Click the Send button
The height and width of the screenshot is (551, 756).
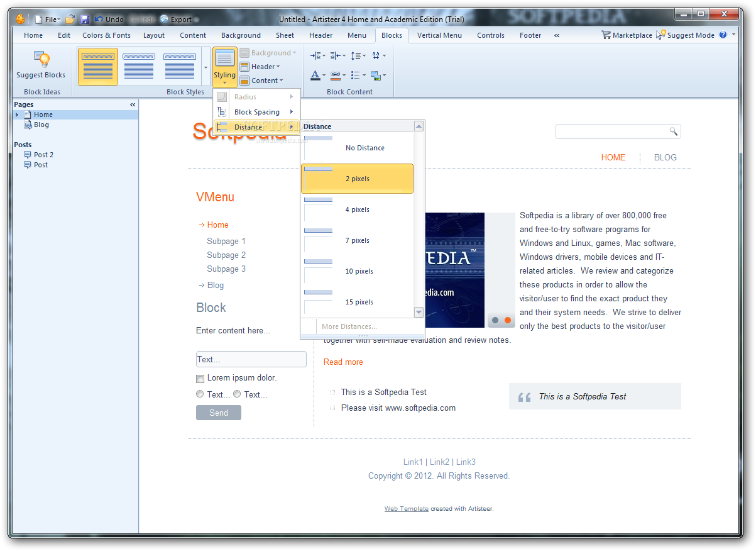coord(219,413)
